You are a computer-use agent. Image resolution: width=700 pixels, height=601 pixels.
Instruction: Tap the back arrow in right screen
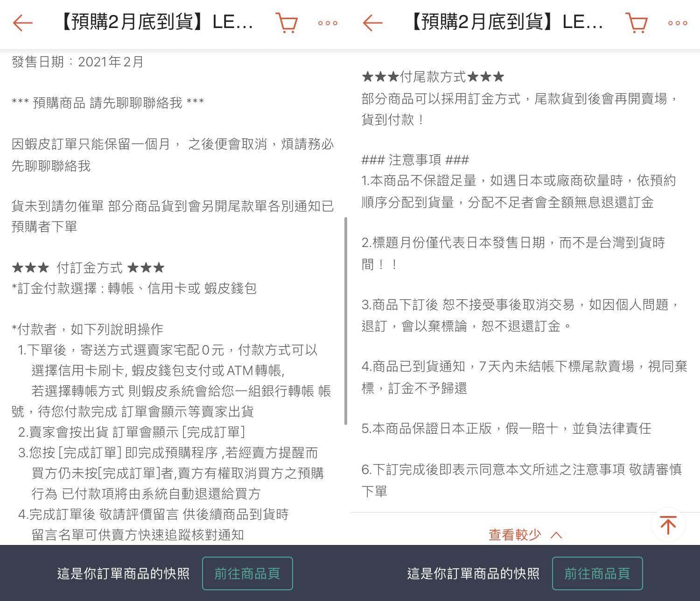pos(372,22)
